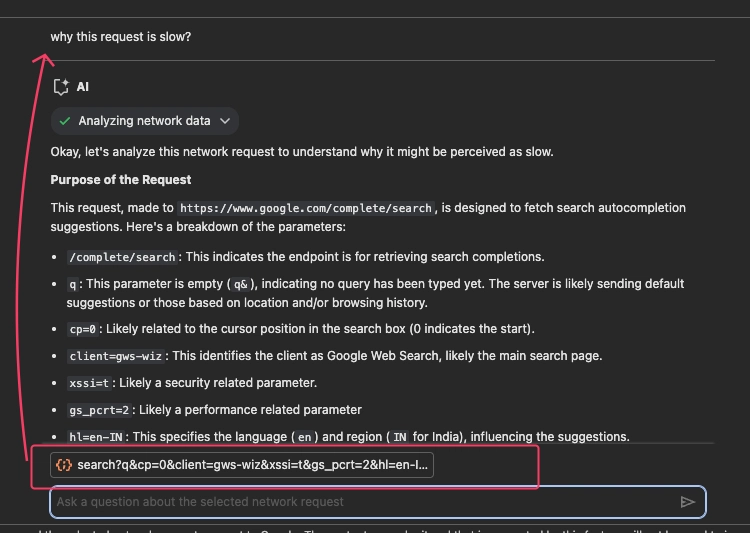750x533 pixels.
Task: Click the hl=en-IN code label
Action: (x=96, y=437)
